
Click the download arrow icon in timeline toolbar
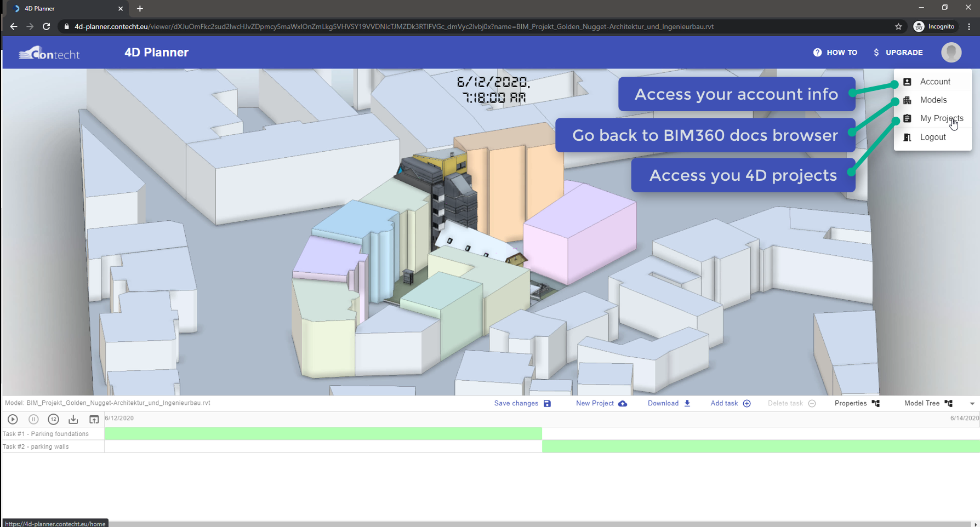tap(73, 419)
